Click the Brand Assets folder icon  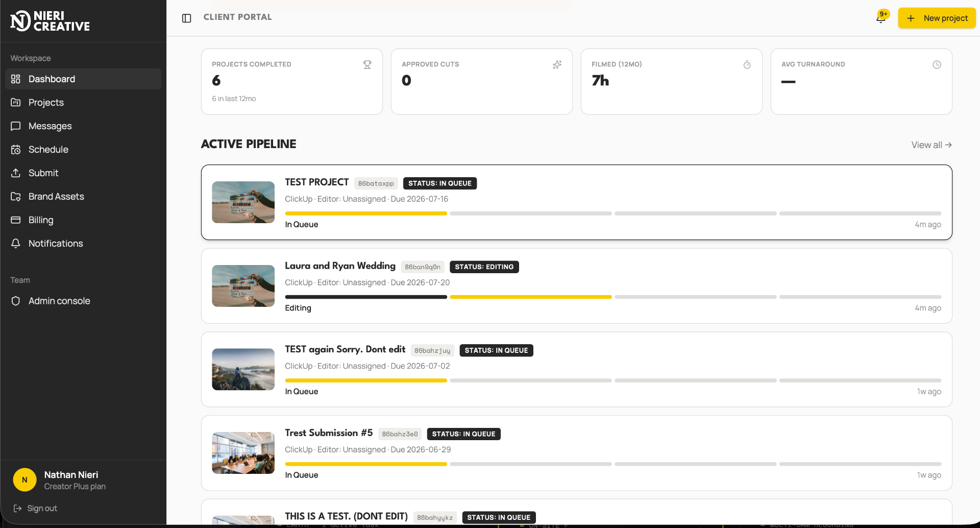16,197
